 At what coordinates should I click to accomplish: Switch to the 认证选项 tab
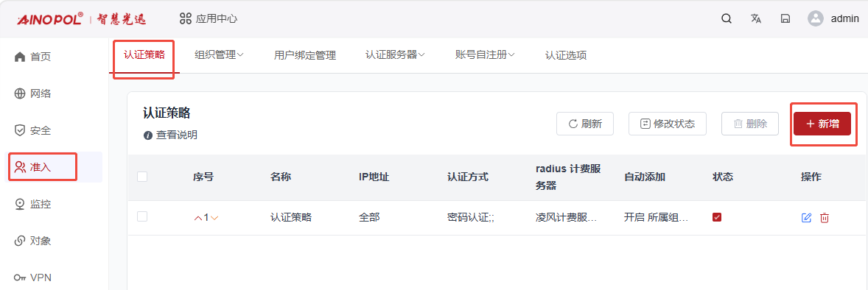click(x=566, y=55)
